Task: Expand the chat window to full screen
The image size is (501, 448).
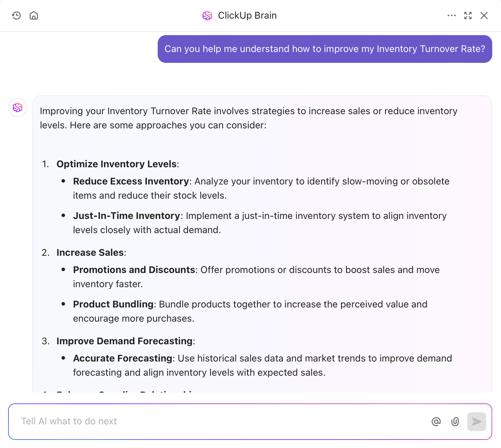Action: 468,16
